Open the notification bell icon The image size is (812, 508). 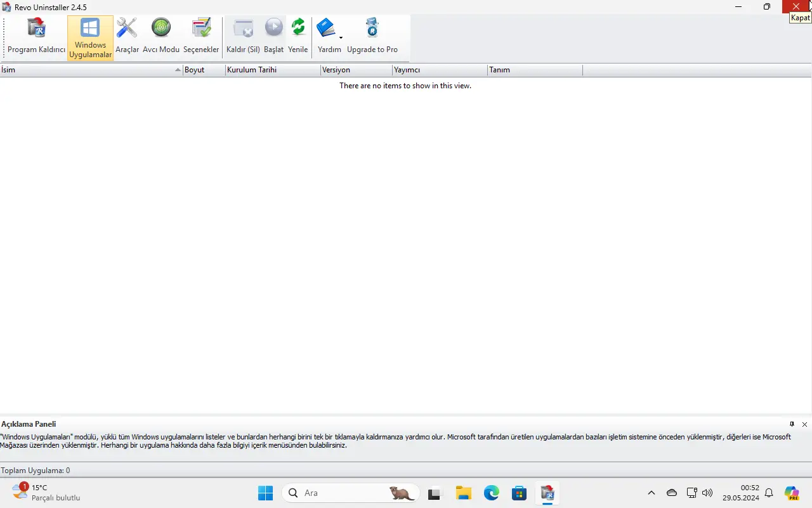click(x=769, y=493)
